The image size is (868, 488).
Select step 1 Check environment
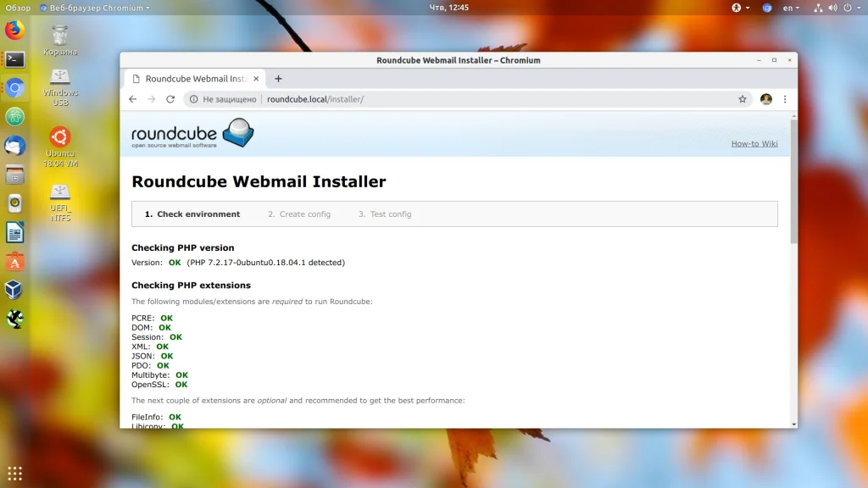pyautogui.click(x=192, y=214)
